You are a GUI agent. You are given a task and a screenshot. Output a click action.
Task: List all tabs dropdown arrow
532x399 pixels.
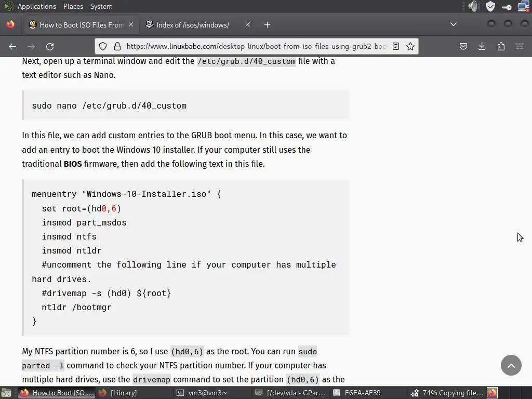(453, 24)
